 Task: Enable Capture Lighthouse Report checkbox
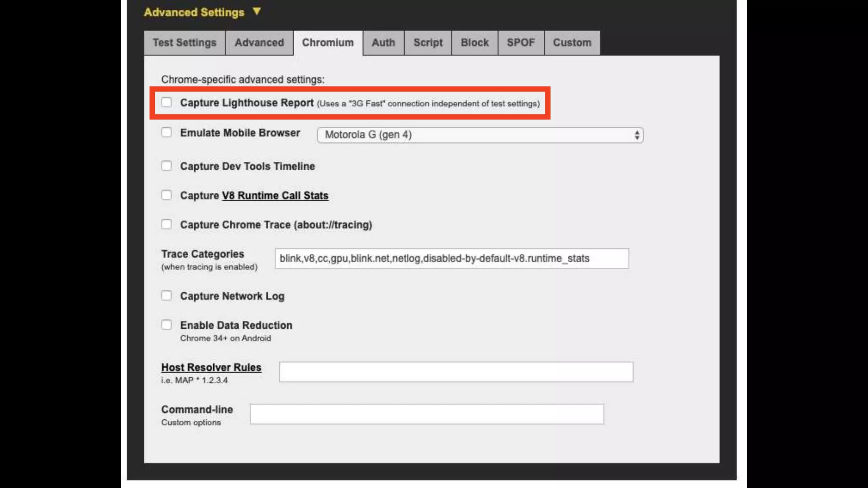[x=167, y=103]
